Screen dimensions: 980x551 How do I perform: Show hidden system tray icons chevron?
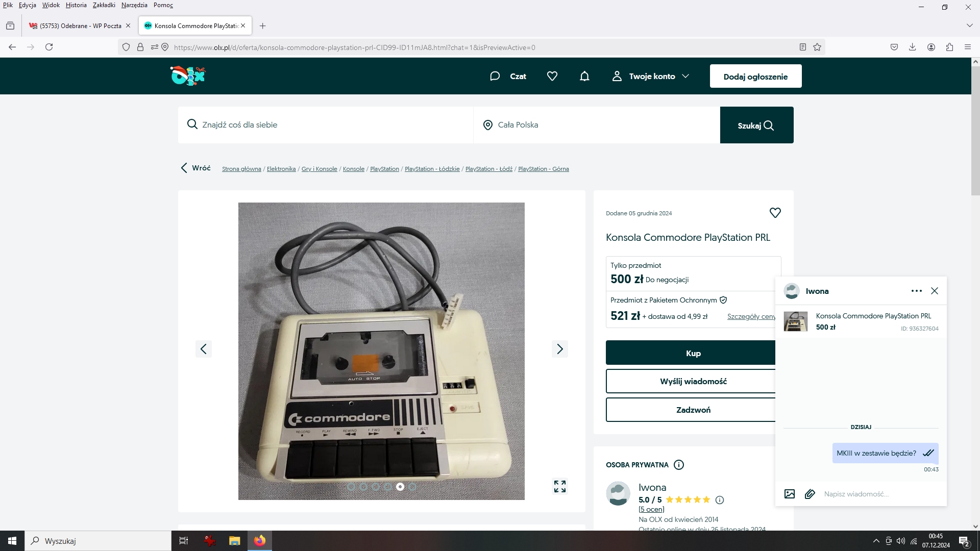tap(876, 541)
